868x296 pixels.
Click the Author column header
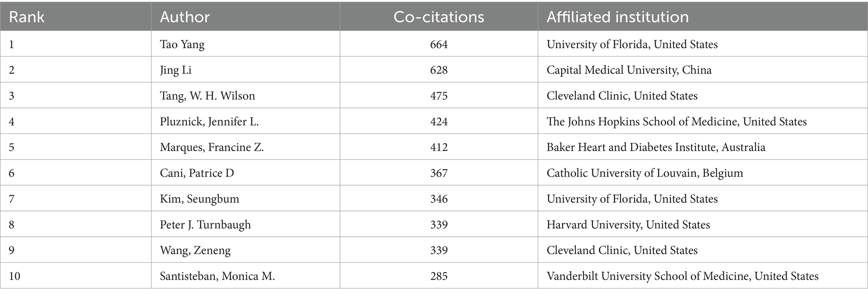coord(246,16)
